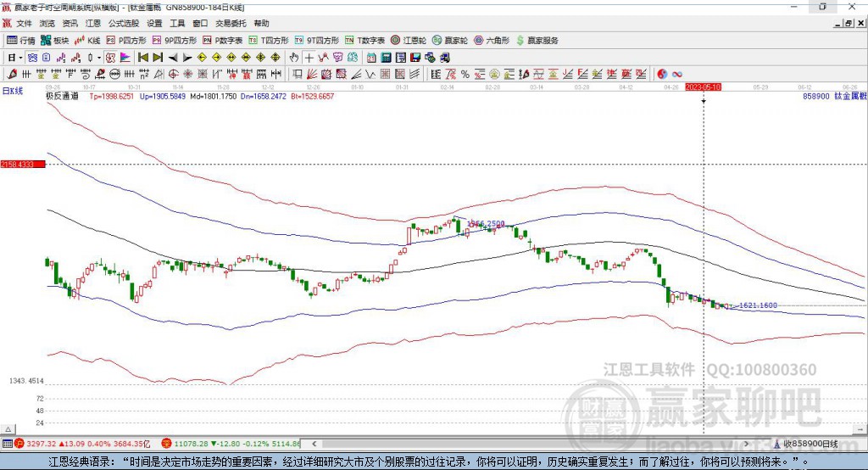Viewport: 868px width, 470px height.
Task: Click the 858900 钛金属概 stock name
Action: (835, 96)
